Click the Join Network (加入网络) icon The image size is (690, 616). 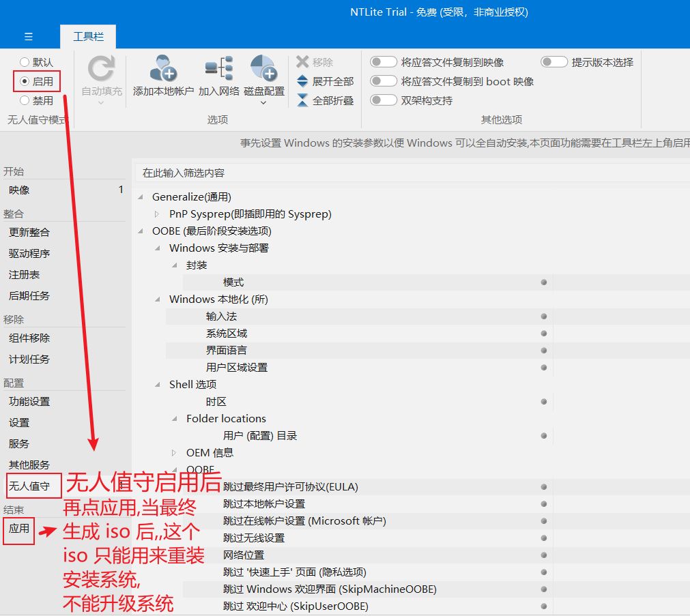point(219,70)
